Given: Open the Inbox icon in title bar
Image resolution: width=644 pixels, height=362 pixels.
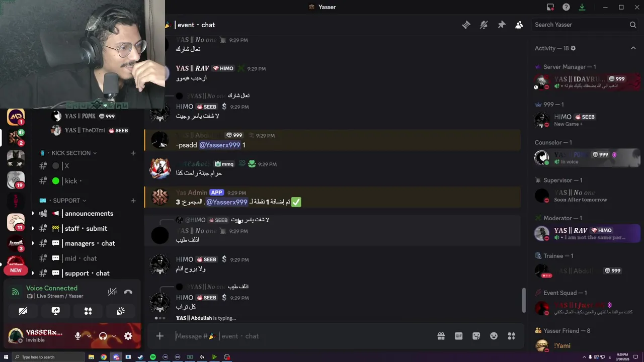Looking at the screenshot, I should pyautogui.click(x=550, y=7).
